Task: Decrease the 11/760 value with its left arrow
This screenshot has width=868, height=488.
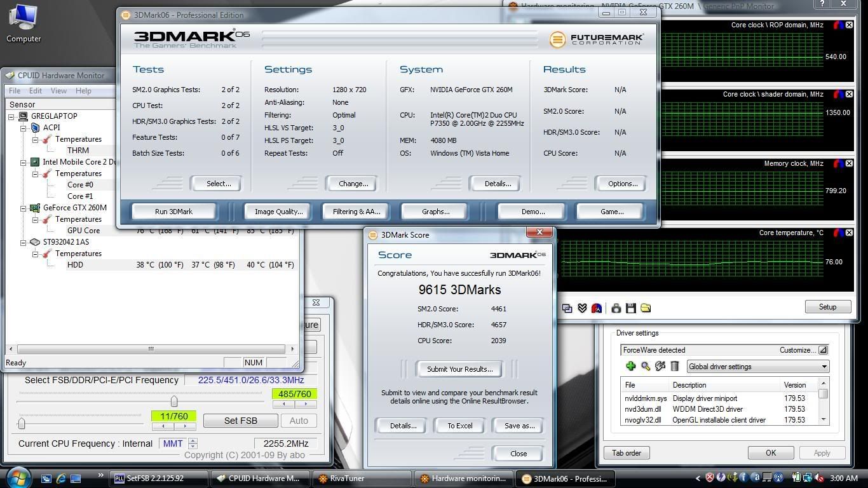Action: (x=163, y=426)
